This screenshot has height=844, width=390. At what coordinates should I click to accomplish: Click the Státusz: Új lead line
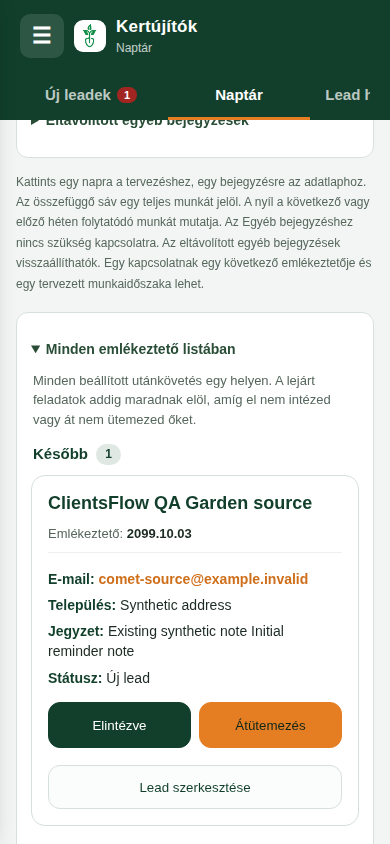pos(99,678)
